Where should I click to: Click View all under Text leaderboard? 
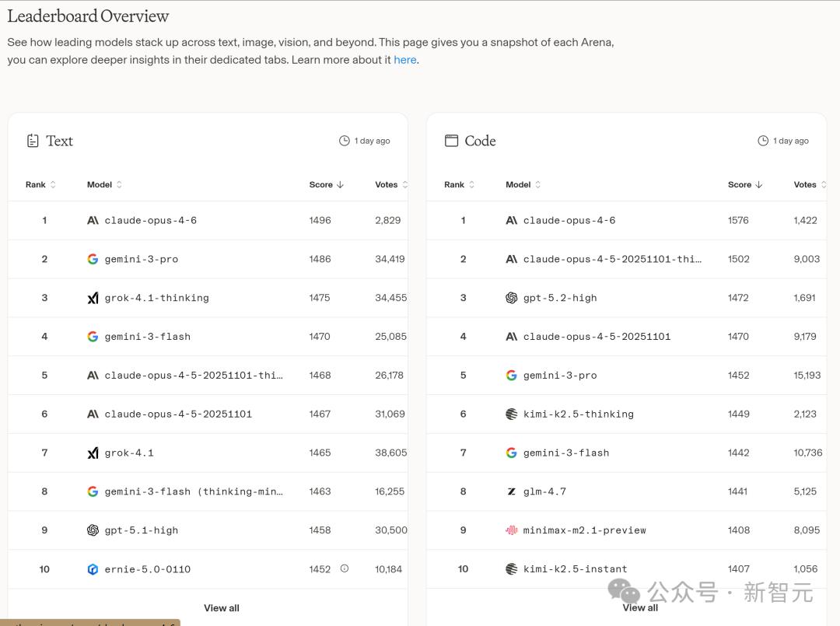pyautogui.click(x=221, y=608)
